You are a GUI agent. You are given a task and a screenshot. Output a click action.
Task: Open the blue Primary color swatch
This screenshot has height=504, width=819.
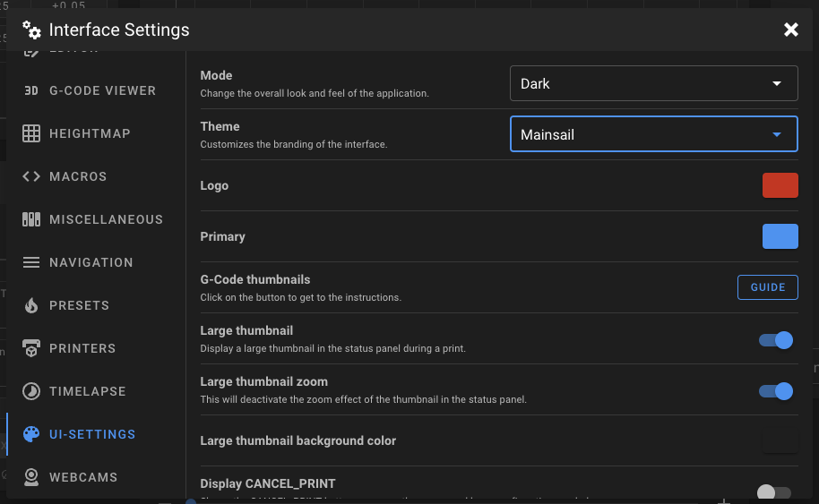pos(780,236)
